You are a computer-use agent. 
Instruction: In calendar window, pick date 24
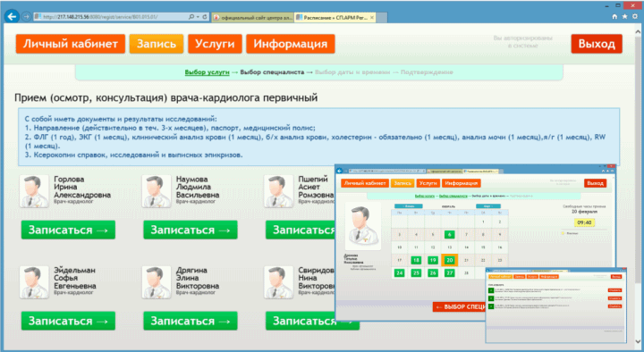[400, 272]
